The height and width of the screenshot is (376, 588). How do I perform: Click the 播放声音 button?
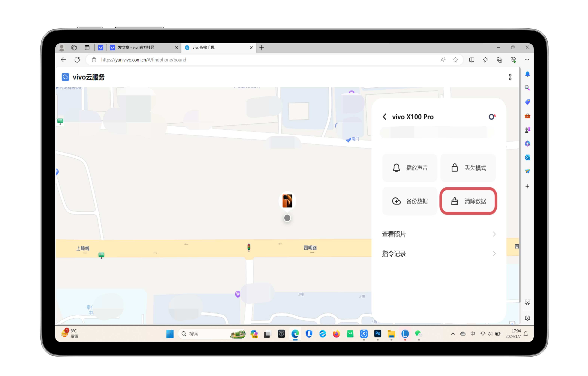coord(410,168)
